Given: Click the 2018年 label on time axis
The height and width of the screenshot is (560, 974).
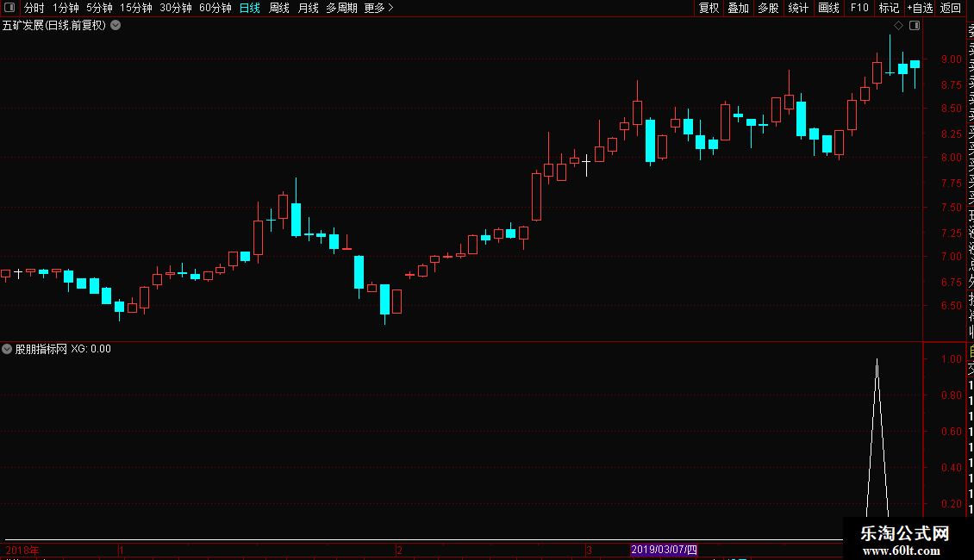Looking at the screenshot, I should [22, 550].
